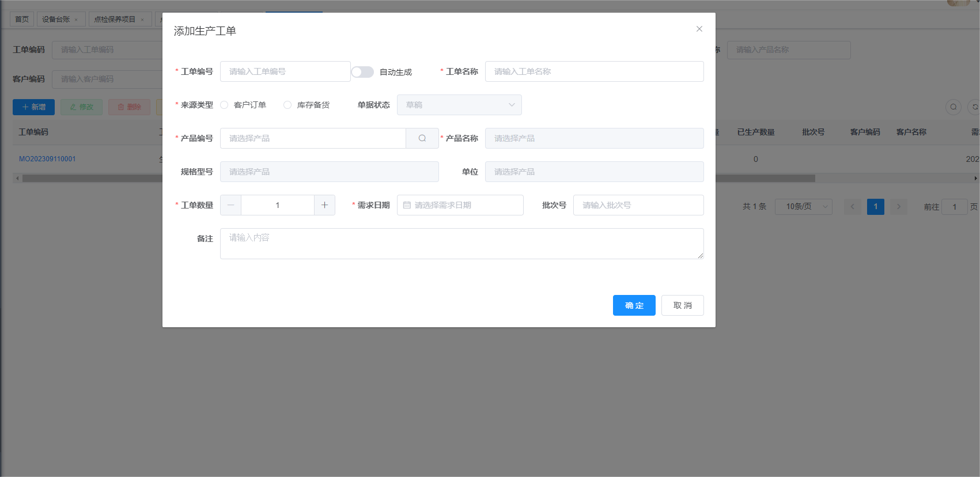
Task: Expand the 10条/页 page size selector
Action: (803, 206)
